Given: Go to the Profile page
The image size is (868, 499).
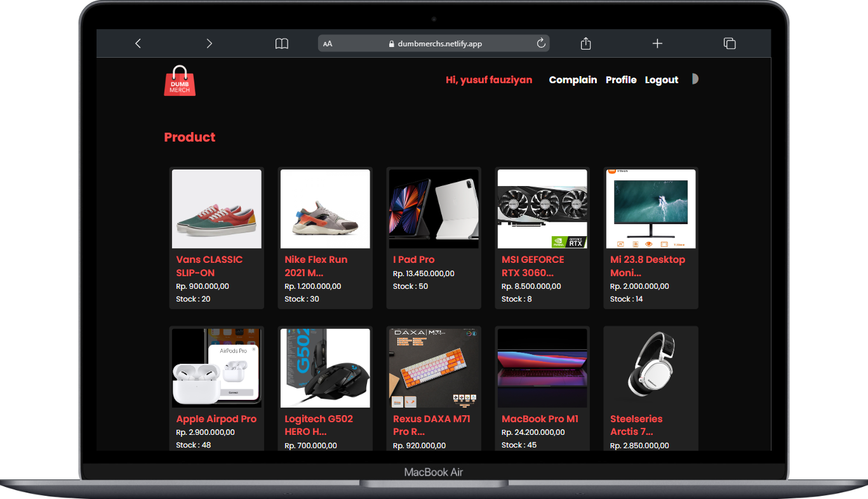Looking at the screenshot, I should [x=621, y=80].
